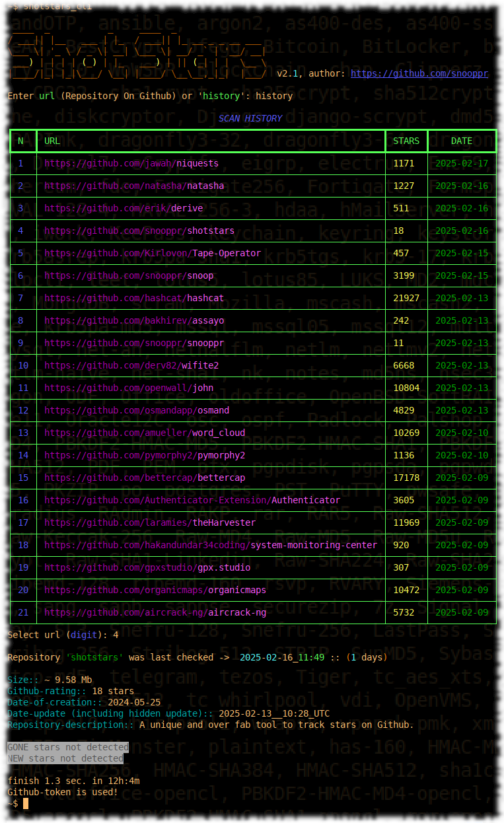Open the jawah/niquests repository URL
This screenshot has width=504, height=823.
click(131, 163)
